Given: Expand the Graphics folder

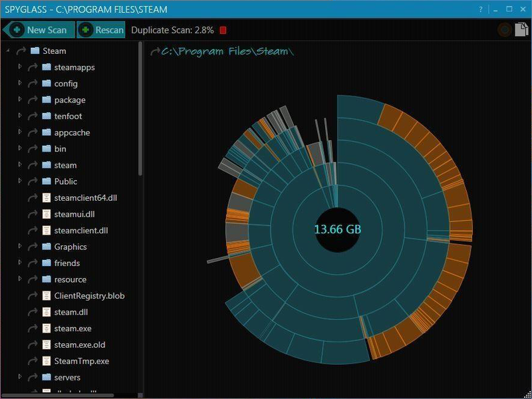Looking at the screenshot, I should [x=20, y=246].
